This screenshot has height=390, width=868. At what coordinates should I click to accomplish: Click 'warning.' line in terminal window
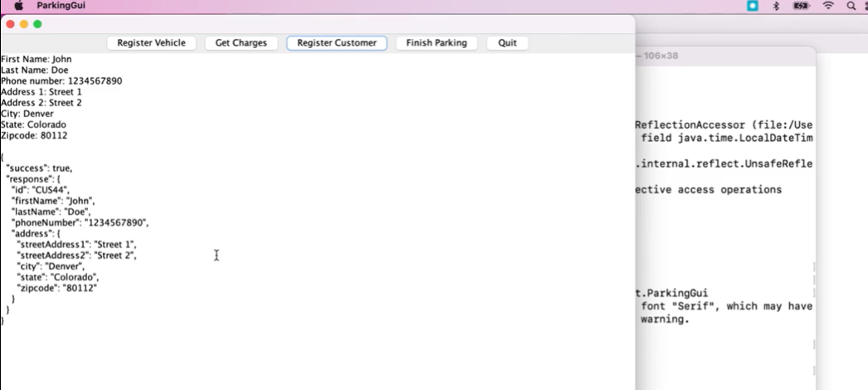(x=665, y=319)
